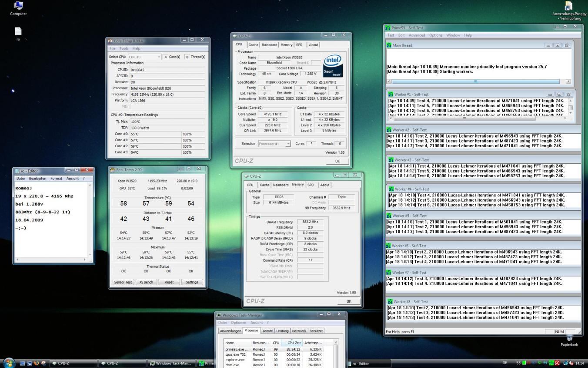Open the Anwendungen.Proggy shortcut on the desktop
The width and height of the screenshot is (588, 368).
(569, 10)
